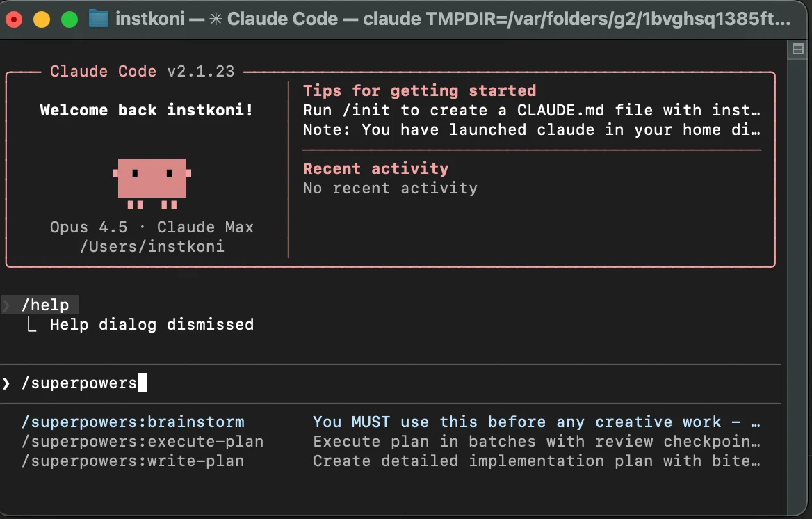Click the green zoom window button
The width and height of the screenshot is (812, 519).
pos(70,19)
